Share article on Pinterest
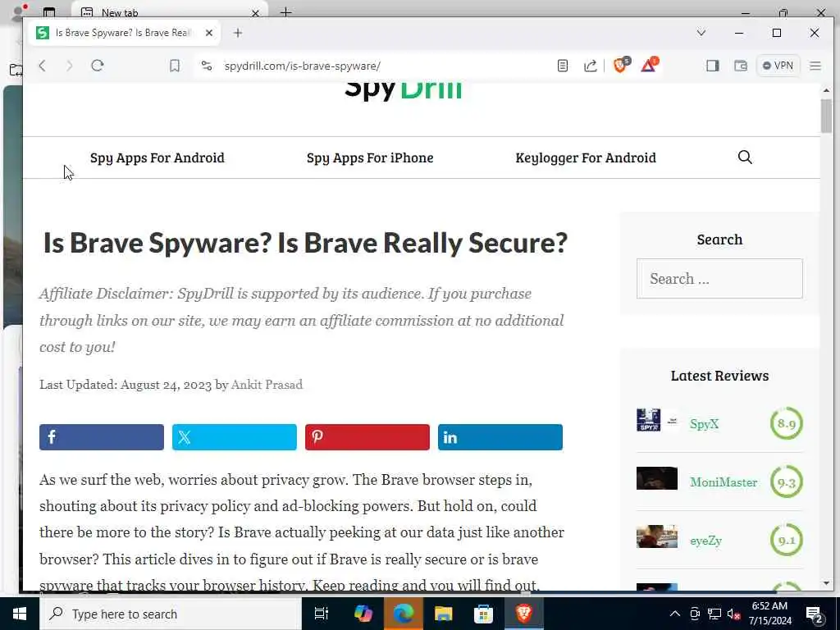 pyautogui.click(x=367, y=437)
